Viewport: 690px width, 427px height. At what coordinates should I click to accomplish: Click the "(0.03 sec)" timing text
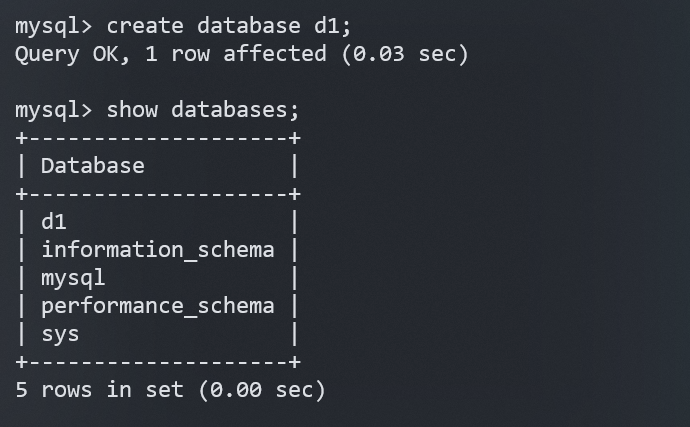(x=404, y=53)
